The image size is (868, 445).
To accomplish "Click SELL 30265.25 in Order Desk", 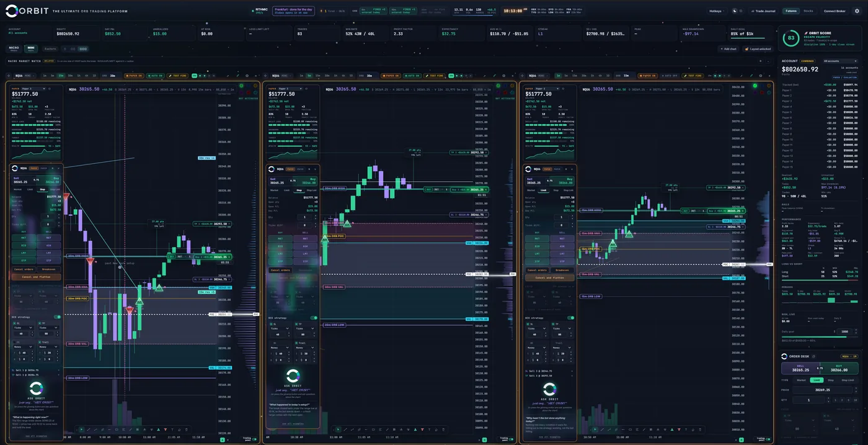I will coord(800,368).
